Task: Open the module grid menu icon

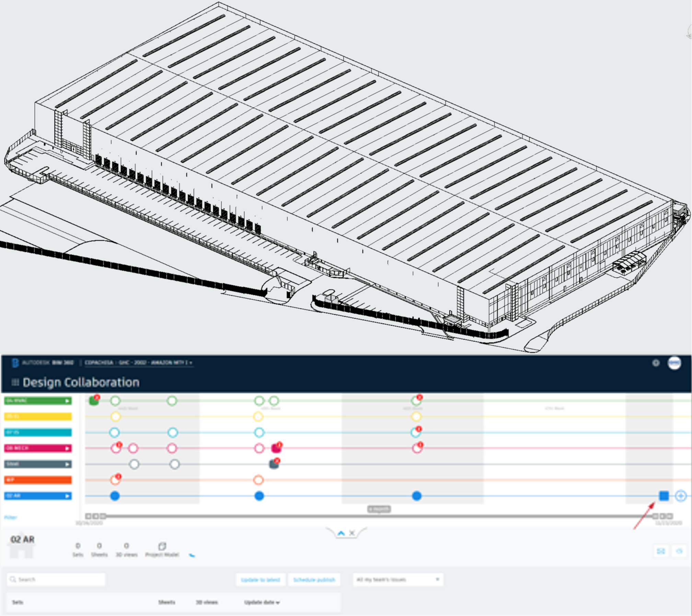Action: click(15, 382)
